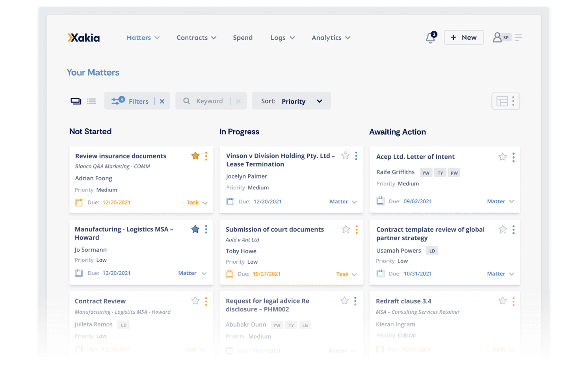Click calendar icon on Contract template review
The width and height of the screenshot is (588, 392).
pyautogui.click(x=380, y=273)
